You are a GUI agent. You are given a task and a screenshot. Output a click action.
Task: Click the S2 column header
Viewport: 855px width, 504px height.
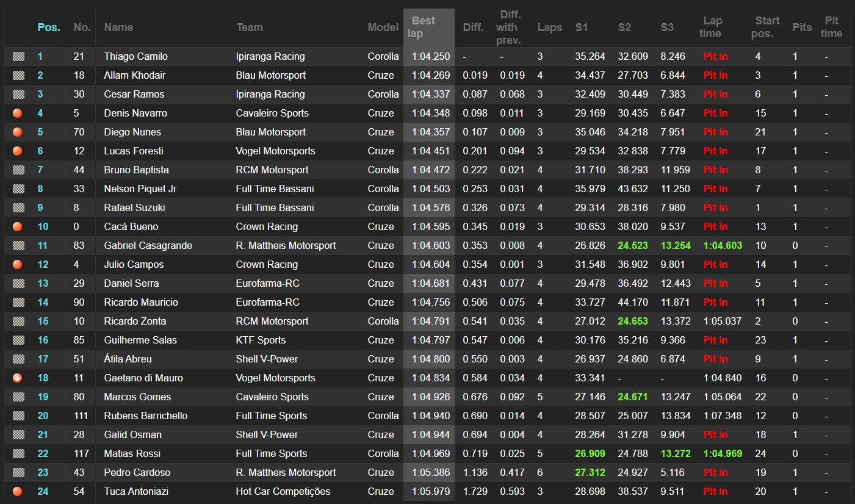point(624,27)
